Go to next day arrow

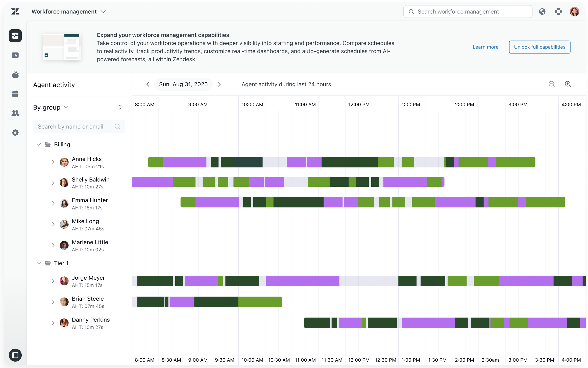tap(219, 84)
